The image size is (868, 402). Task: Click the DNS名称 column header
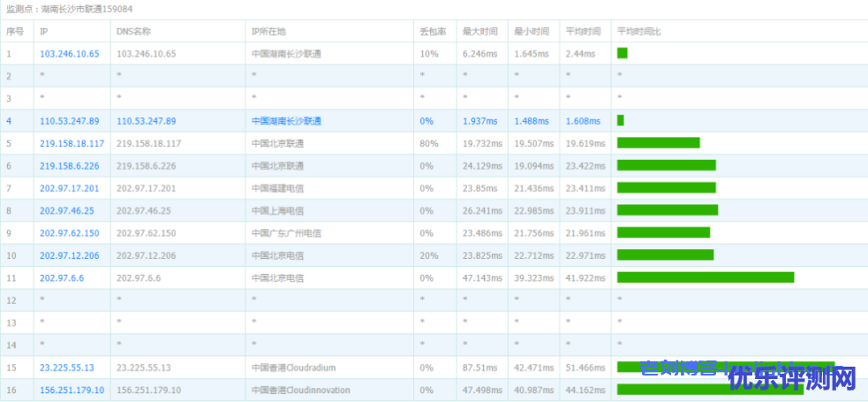133,31
